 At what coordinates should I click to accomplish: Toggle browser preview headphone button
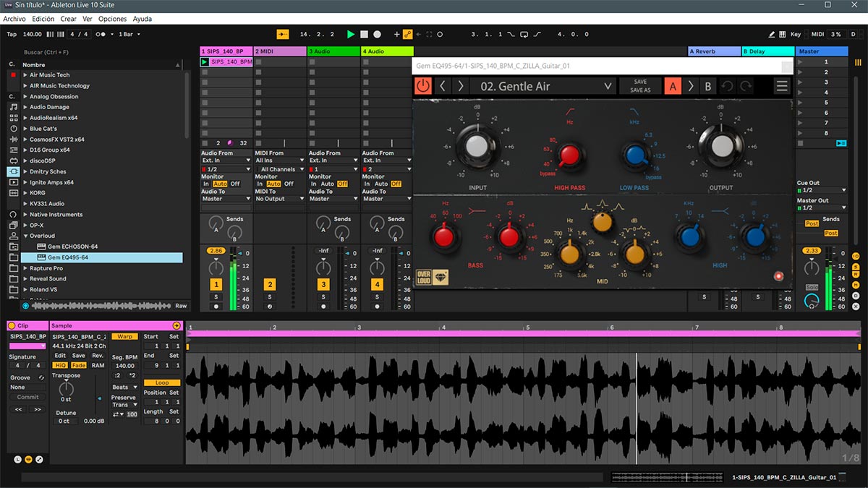click(26, 306)
